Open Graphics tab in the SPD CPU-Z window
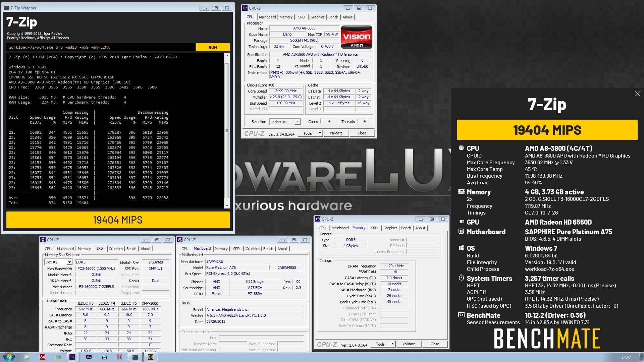The image size is (644, 362). pos(115,249)
